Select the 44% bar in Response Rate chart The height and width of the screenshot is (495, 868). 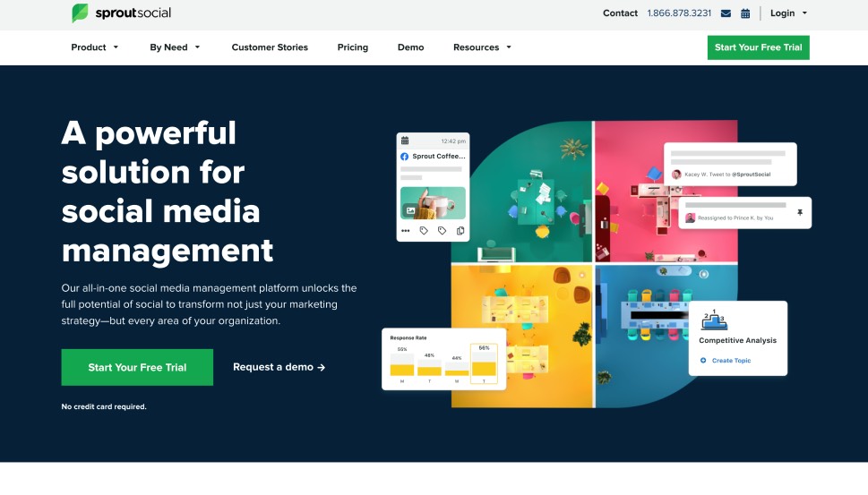457,369
